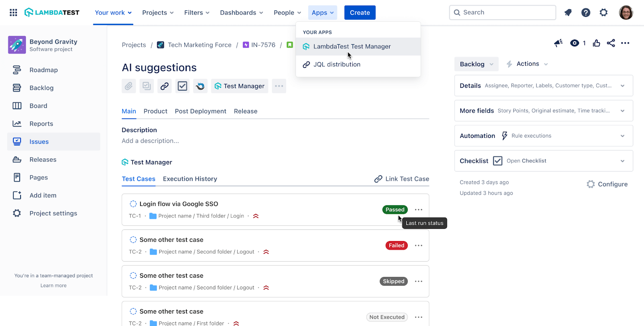
Task: Open the issue more actions dots at top right
Action: point(625,43)
